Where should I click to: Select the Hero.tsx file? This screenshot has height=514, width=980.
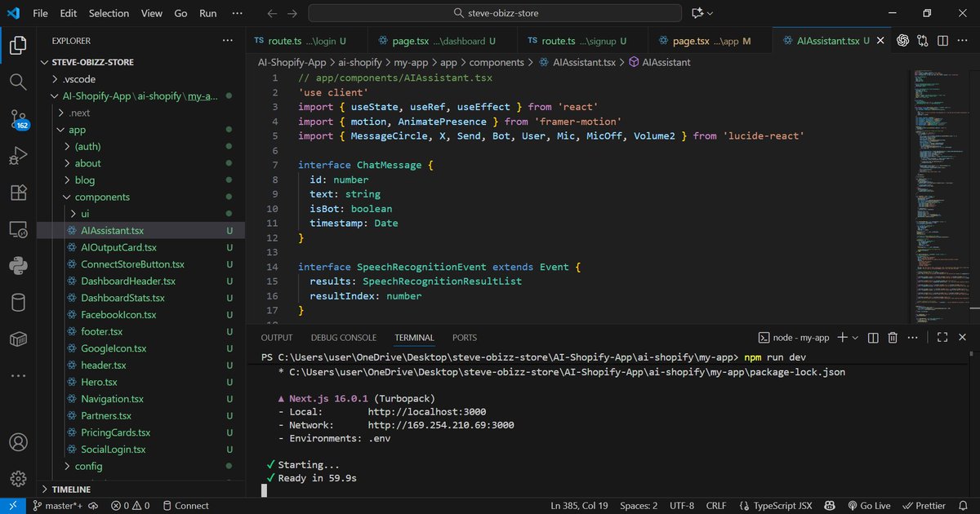[100, 382]
